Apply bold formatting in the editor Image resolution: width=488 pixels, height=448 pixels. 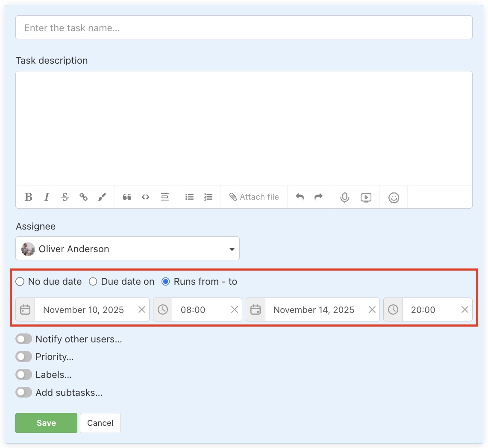28,197
